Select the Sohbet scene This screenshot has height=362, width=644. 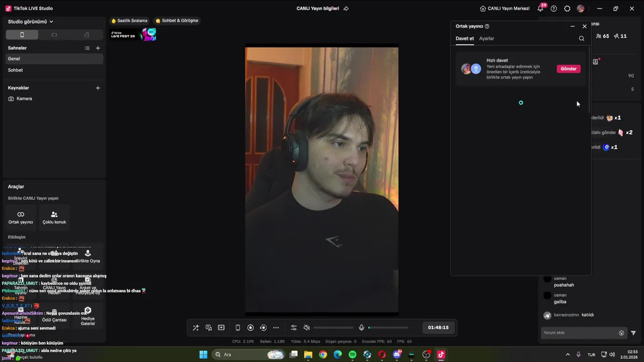tap(54, 70)
